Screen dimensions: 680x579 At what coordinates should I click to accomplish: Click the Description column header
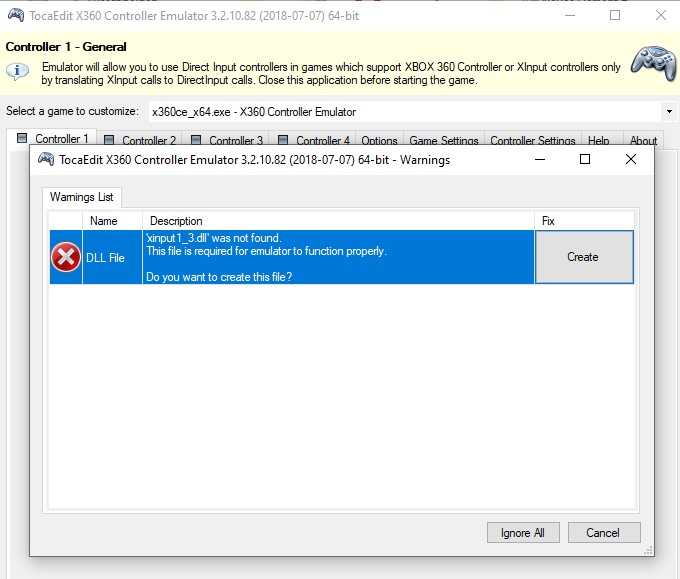point(338,221)
